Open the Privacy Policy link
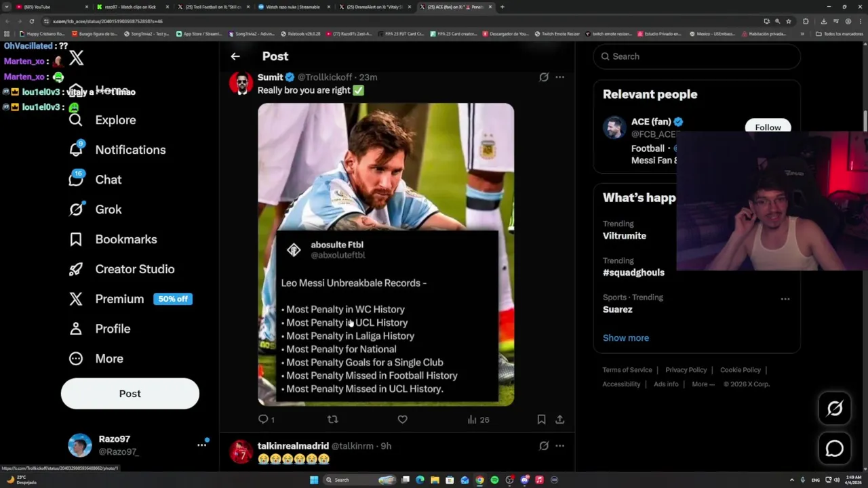 686,370
